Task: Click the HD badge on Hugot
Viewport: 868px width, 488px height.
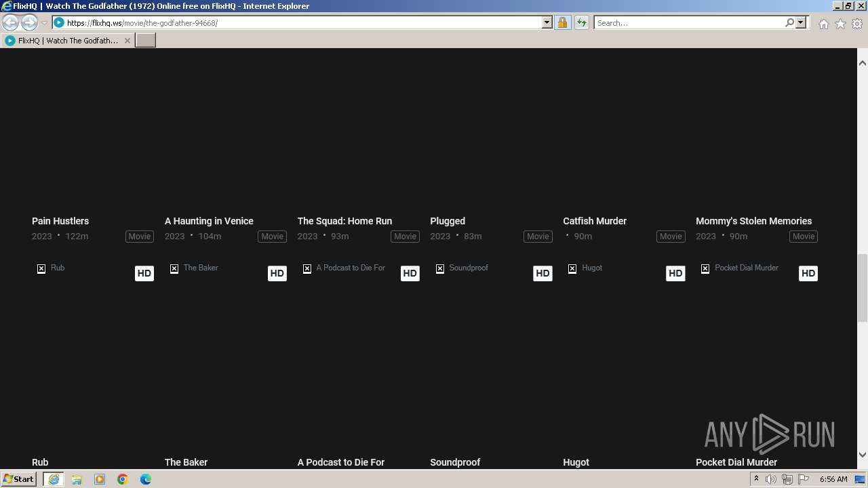Action: tap(675, 273)
